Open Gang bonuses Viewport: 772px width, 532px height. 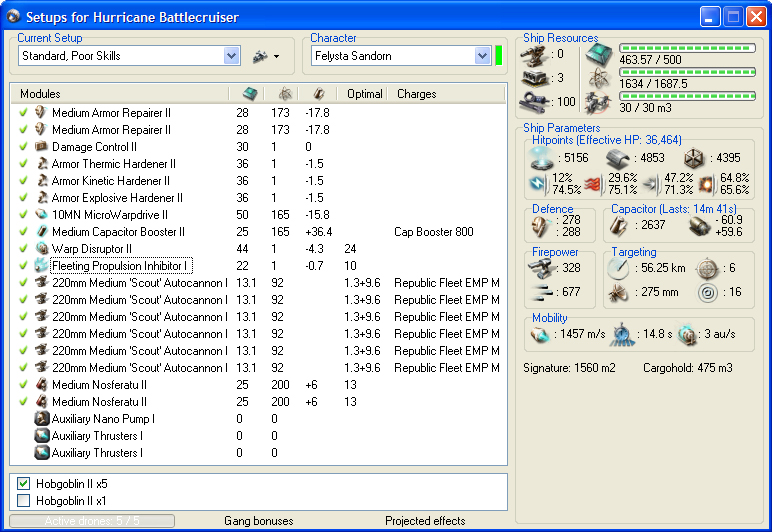(x=259, y=521)
